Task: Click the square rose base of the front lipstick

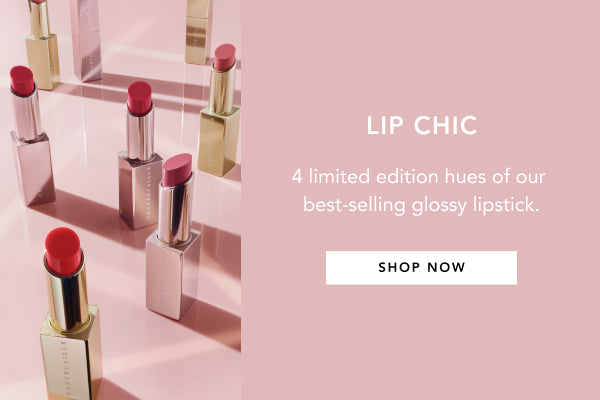Action: [173, 276]
